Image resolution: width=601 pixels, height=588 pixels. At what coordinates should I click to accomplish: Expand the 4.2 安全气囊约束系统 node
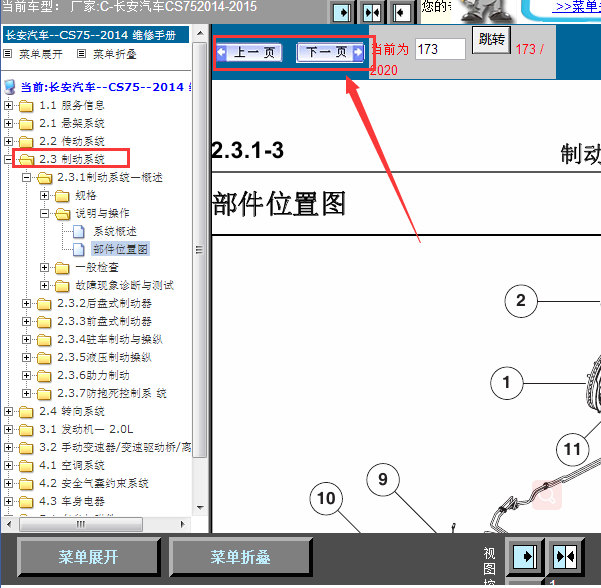pos(8,483)
